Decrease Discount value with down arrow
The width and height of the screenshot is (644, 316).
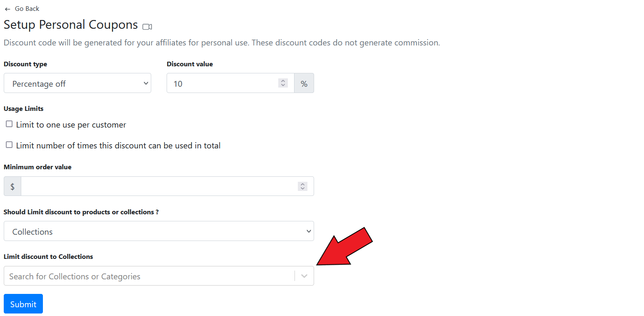(283, 85)
